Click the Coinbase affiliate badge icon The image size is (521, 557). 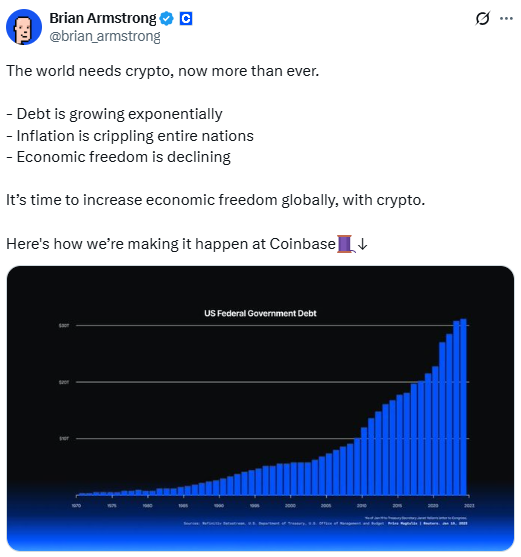click(186, 18)
